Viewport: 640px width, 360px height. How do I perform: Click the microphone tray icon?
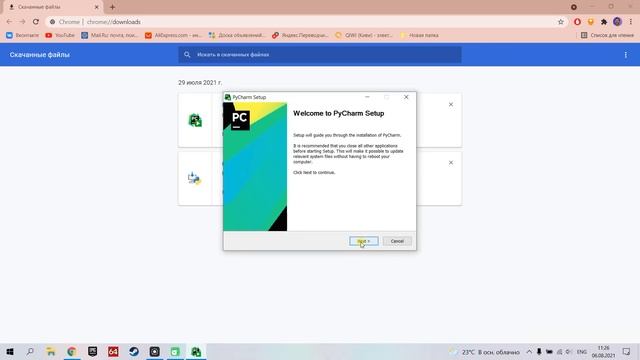539,352
